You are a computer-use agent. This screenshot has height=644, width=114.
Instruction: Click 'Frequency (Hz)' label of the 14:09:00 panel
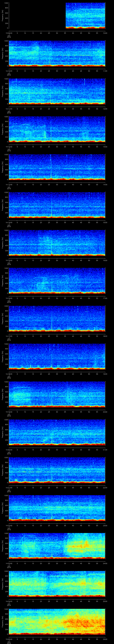3,16
